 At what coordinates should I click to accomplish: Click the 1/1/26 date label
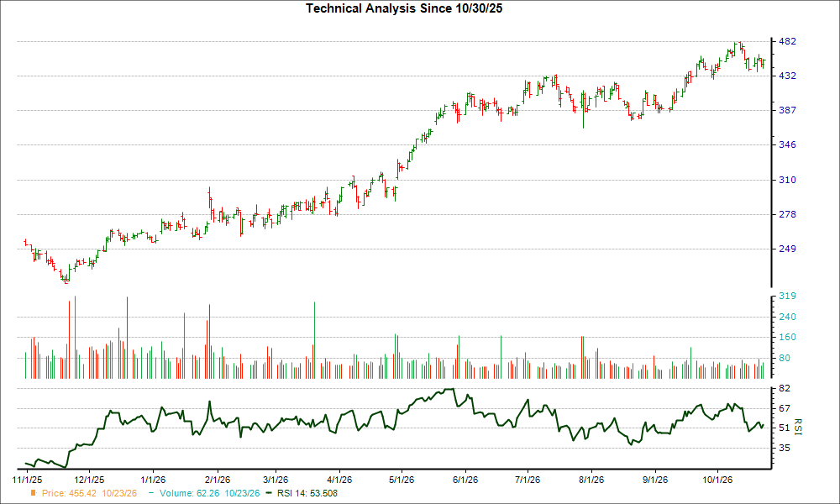(153, 480)
